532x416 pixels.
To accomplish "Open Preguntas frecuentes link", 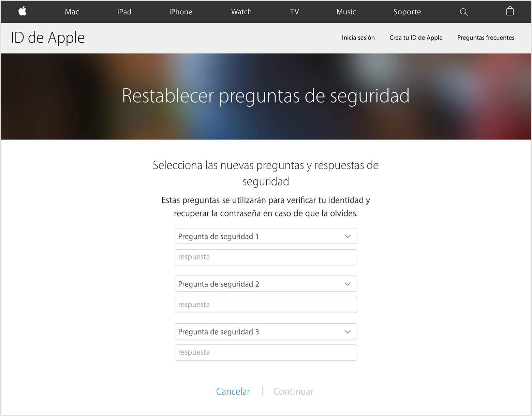I will (486, 38).
